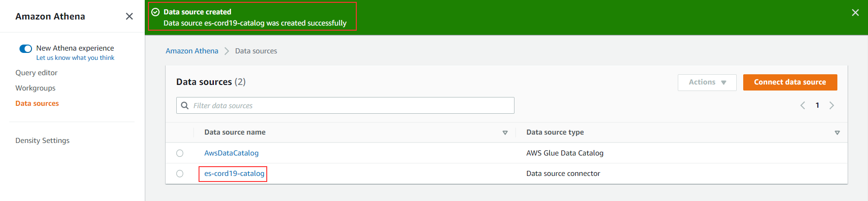The width and height of the screenshot is (868, 201).
Task: Select the AwsDataCatalog radio button
Action: [180, 153]
